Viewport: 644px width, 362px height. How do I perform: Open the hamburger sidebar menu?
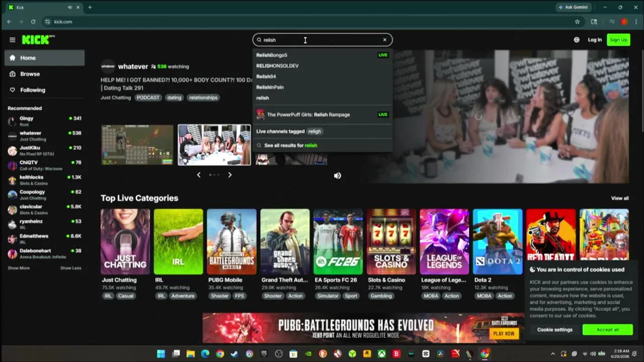[x=12, y=40]
